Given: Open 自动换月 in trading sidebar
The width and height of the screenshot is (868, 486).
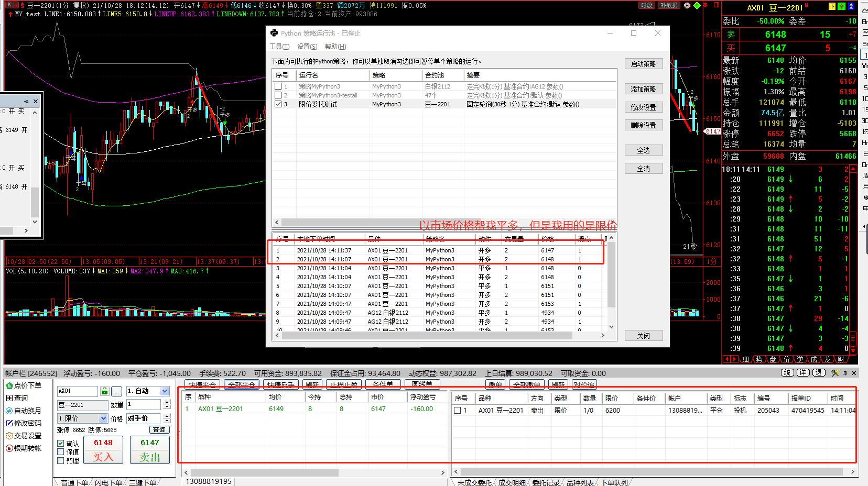Looking at the screenshot, I should click(x=24, y=411).
